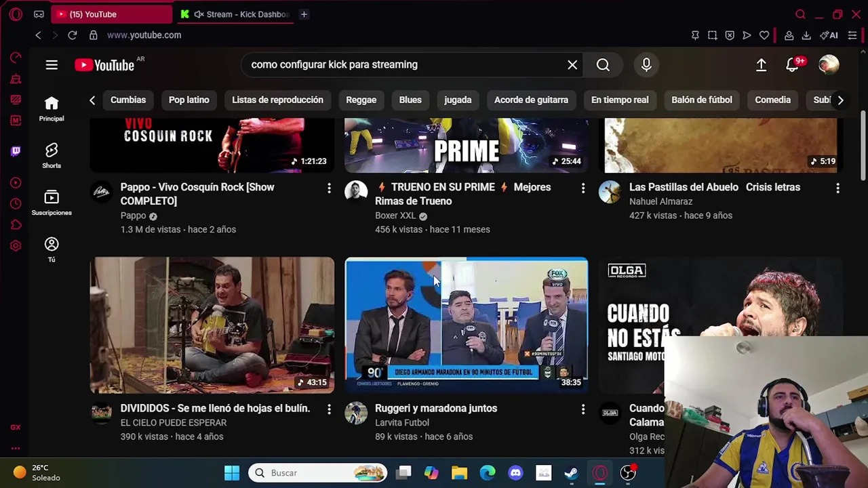This screenshot has height=488, width=868.
Task: Show more chips with right chevron
Action: tap(840, 100)
